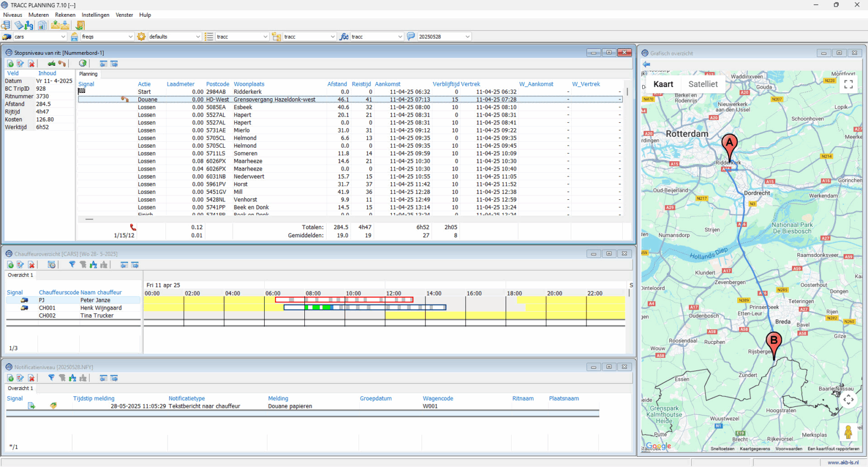The width and height of the screenshot is (868, 467).
Task: Open the cars dropdown
Action: [63, 37]
